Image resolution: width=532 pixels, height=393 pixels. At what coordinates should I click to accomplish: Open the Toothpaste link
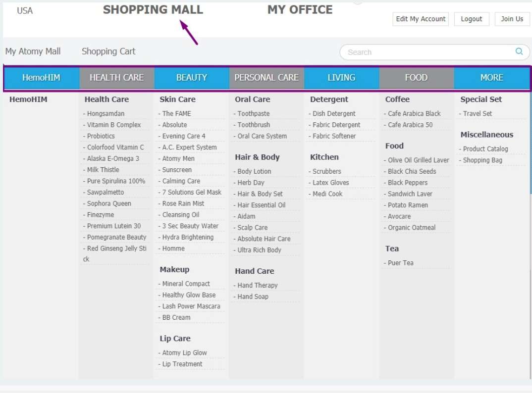tap(254, 113)
